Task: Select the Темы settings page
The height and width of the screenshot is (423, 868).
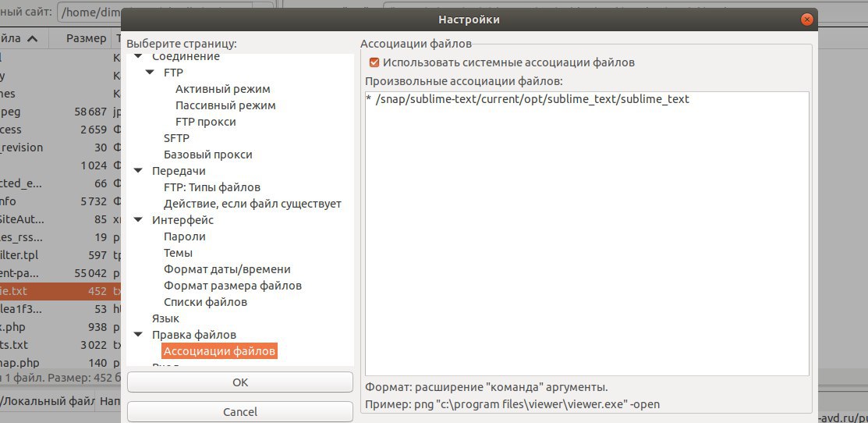Action: click(x=178, y=253)
